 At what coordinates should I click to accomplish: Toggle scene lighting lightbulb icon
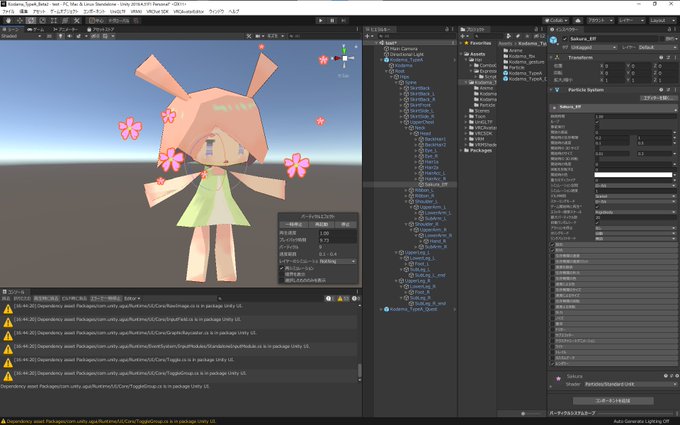tap(60, 36)
